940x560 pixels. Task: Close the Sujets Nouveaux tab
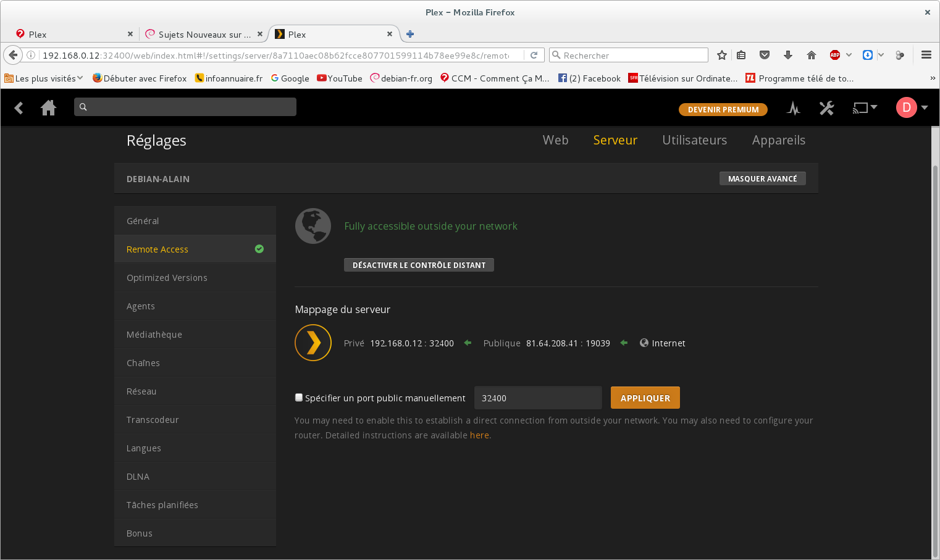point(260,34)
